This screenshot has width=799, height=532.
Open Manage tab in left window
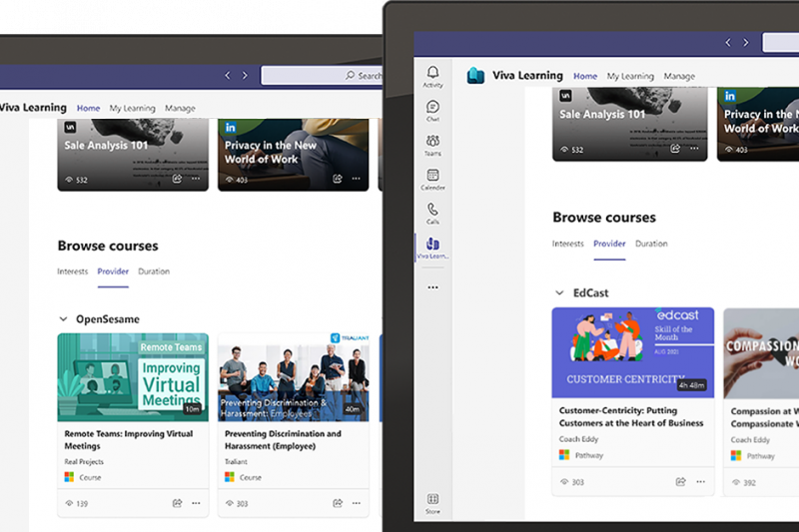point(180,108)
